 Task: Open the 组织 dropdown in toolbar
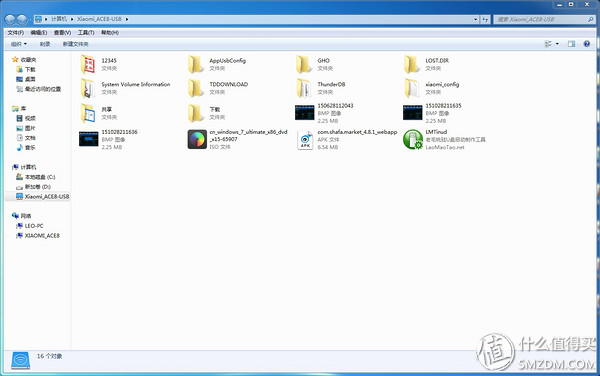pyautogui.click(x=19, y=44)
